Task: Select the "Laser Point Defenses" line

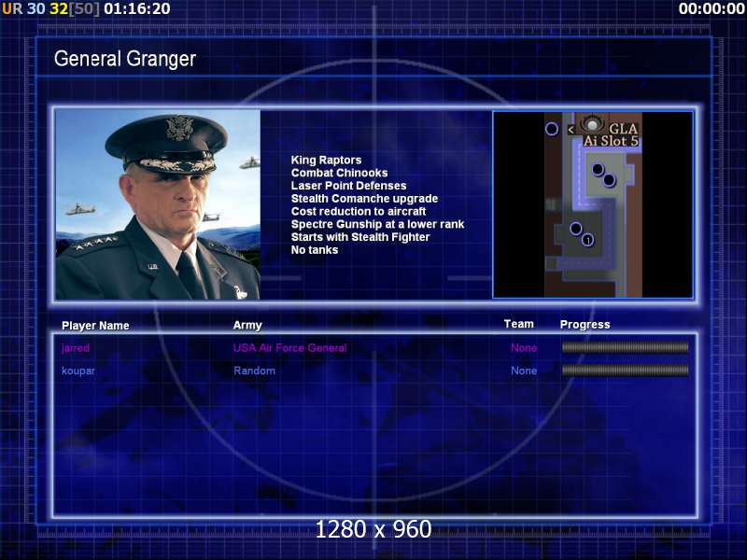Action: [x=348, y=186]
